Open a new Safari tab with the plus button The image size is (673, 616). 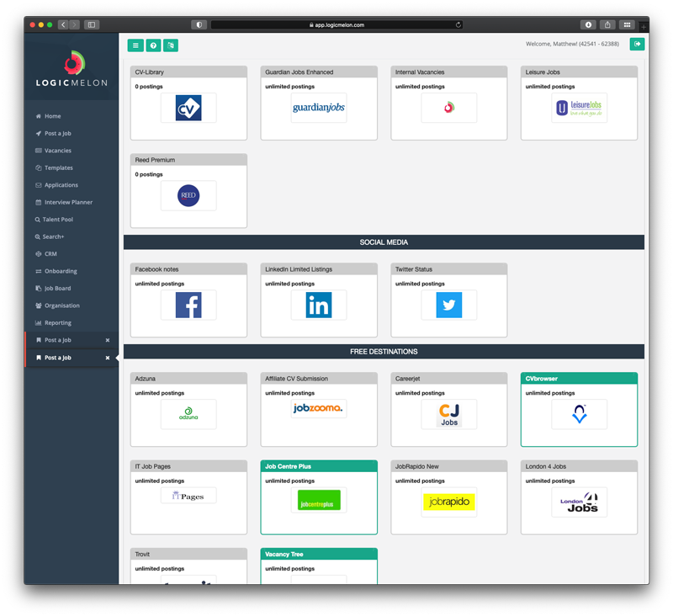point(644,27)
